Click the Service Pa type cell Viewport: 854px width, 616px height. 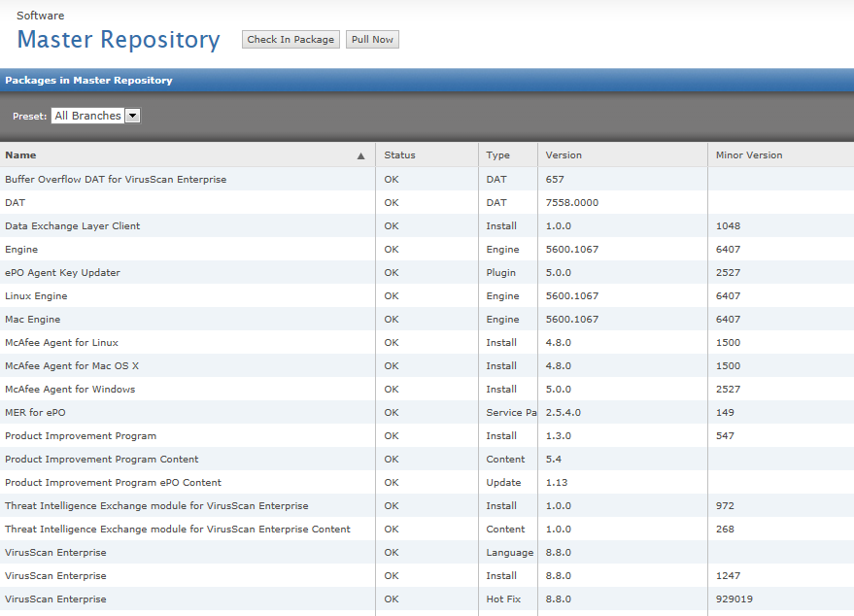(511, 413)
